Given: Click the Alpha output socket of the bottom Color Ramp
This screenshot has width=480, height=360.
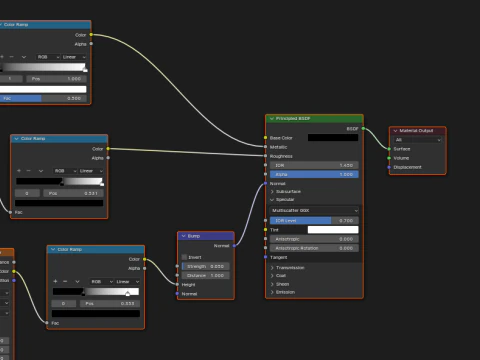Looking at the screenshot, I should click(x=145, y=268).
